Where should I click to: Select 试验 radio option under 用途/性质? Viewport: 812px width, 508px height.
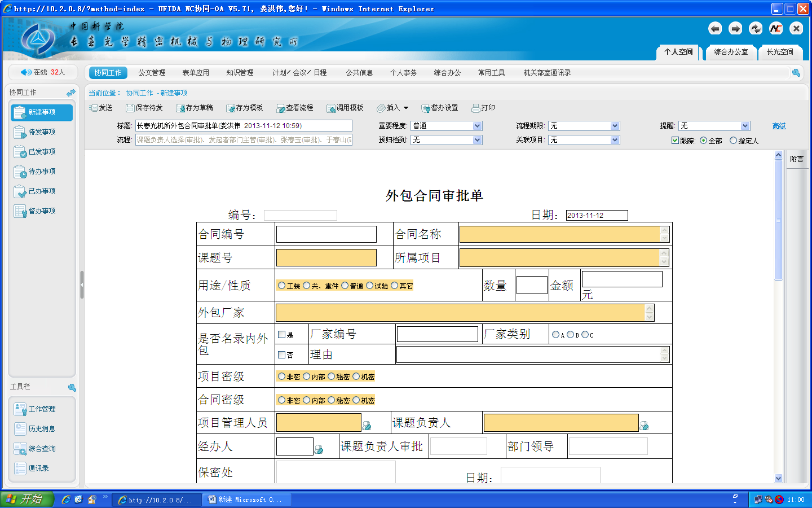pos(370,286)
